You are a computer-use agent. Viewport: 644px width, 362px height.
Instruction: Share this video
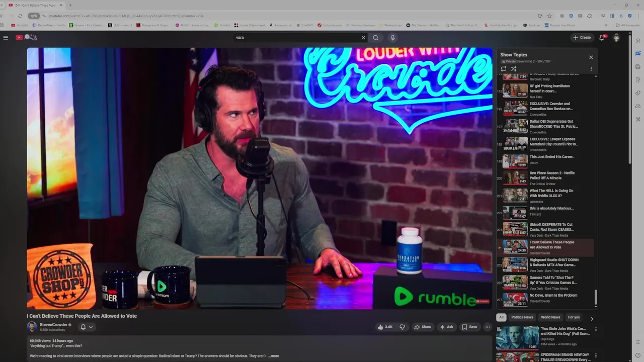(423, 327)
